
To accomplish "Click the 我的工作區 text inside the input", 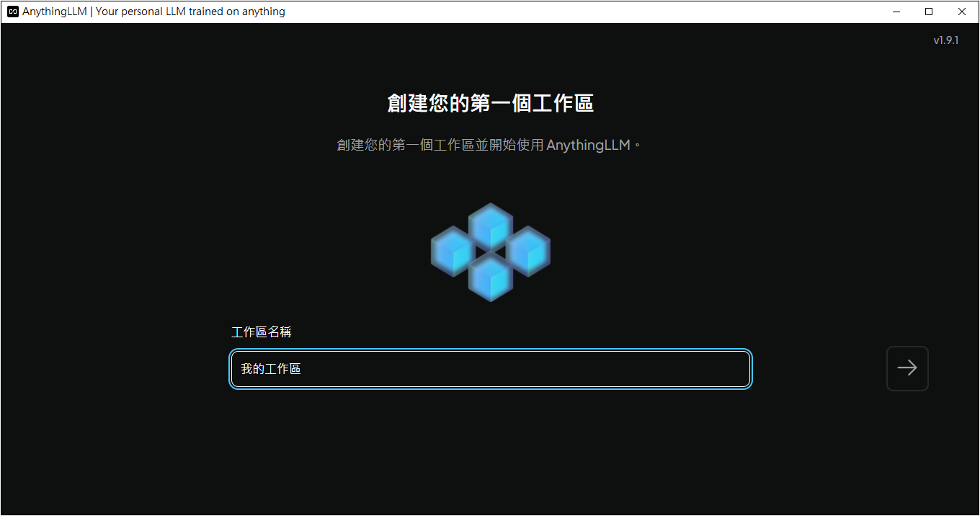I will (271, 369).
